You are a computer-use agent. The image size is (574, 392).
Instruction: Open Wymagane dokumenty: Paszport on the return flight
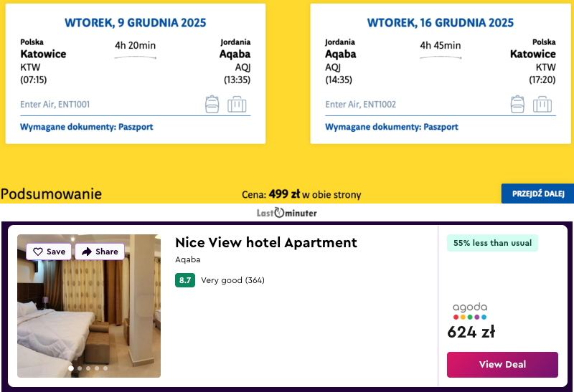(392, 127)
